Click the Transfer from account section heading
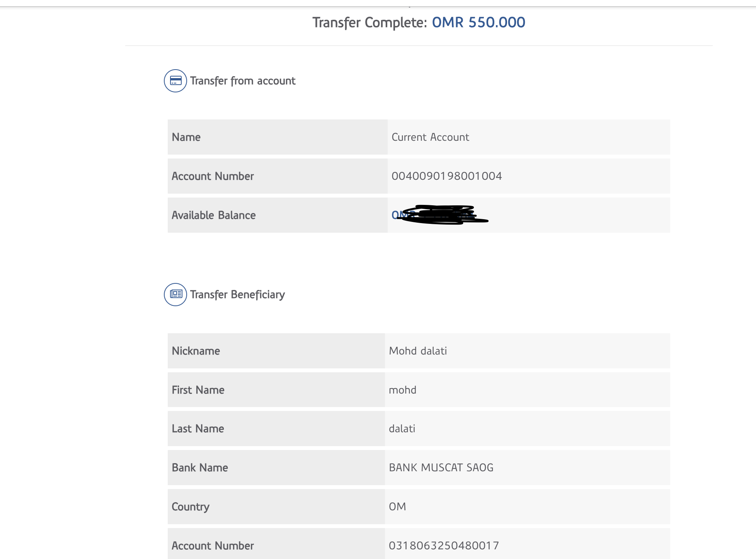The height and width of the screenshot is (559, 756). [242, 81]
